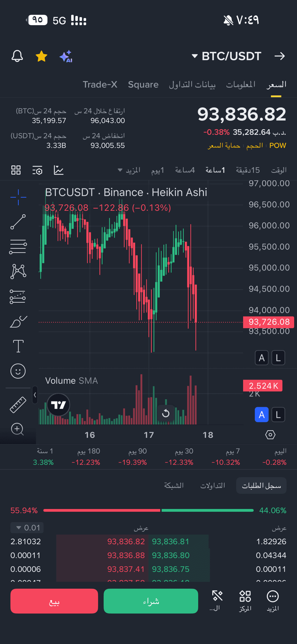The height and width of the screenshot is (644, 297).
Task: Expand the BTC/USDT pair selector
Action: pyautogui.click(x=227, y=56)
